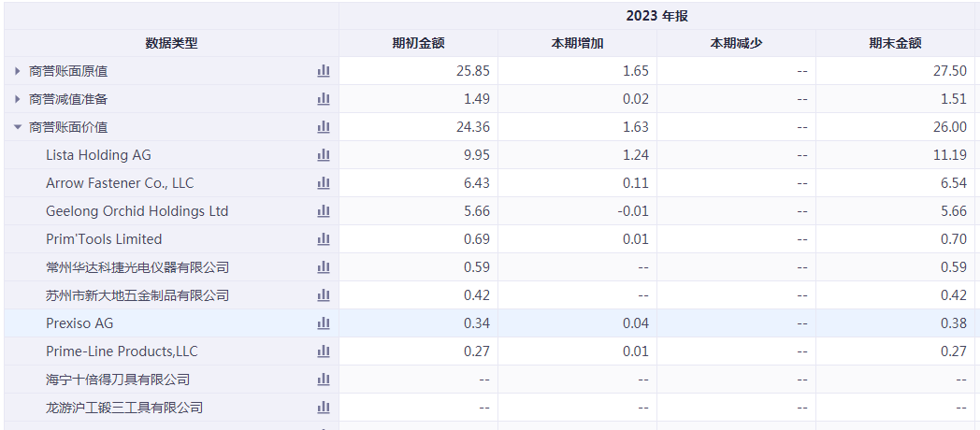
Task: Click the 期初金额 column header
Action: point(418,43)
